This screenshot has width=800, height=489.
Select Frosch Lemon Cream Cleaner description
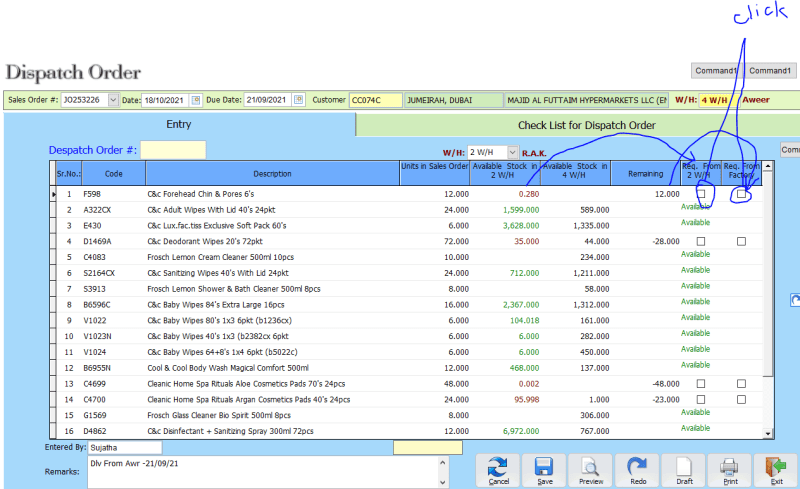point(220,257)
